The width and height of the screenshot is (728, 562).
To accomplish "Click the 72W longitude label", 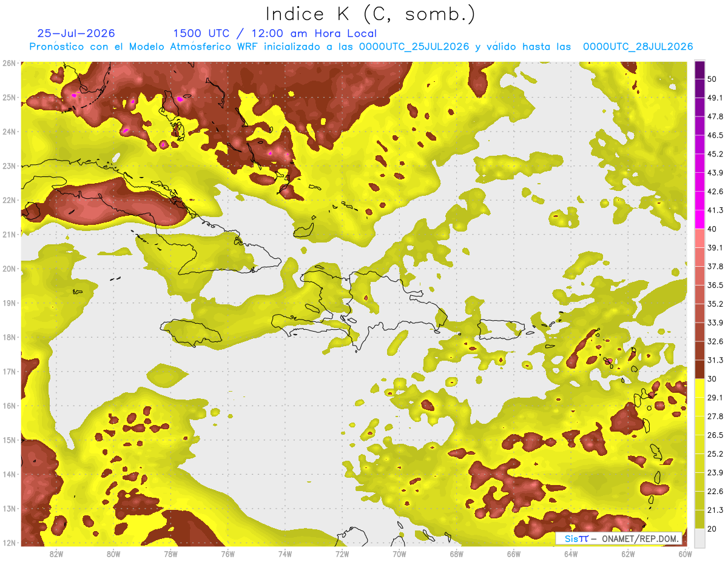I will point(342,554).
